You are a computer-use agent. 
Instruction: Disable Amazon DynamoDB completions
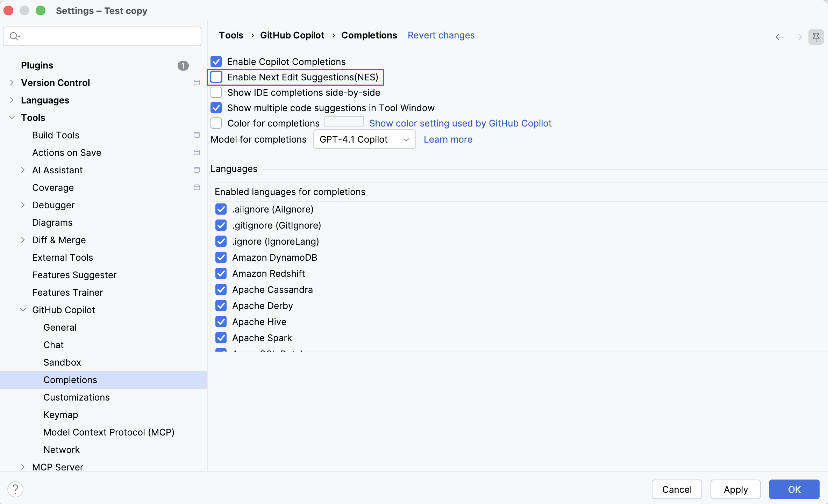tap(221, 257)
